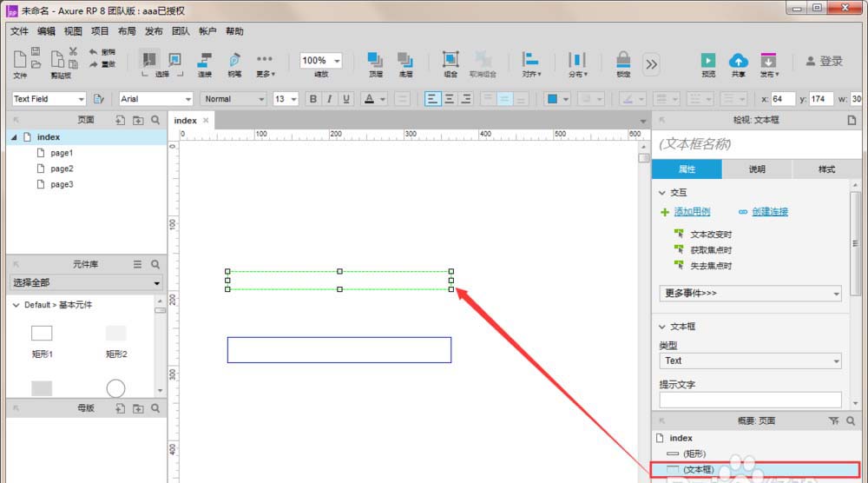Click the save floppy disk icon

click(36, 51)
